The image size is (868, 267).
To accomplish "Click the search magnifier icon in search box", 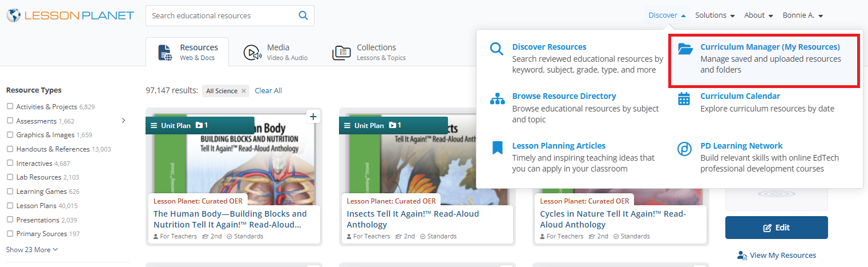I will point(304,15).
